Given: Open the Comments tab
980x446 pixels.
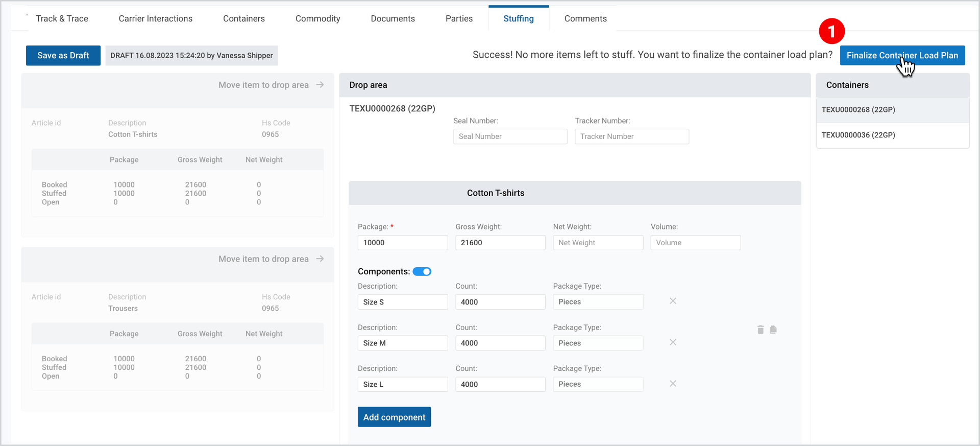Looking at the screenshot, I should pos(585,18).
